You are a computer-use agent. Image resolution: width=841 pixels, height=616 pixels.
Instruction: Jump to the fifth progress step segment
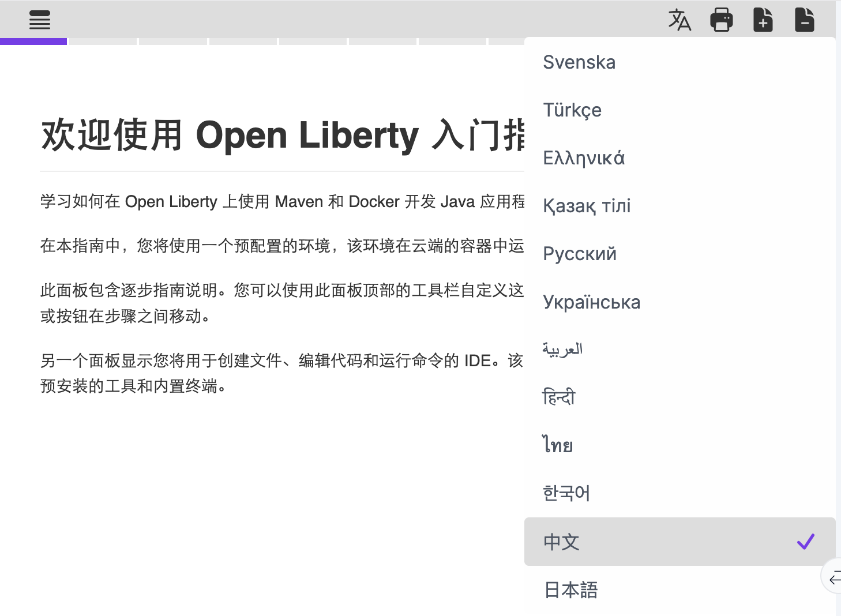tap(313, 41)
